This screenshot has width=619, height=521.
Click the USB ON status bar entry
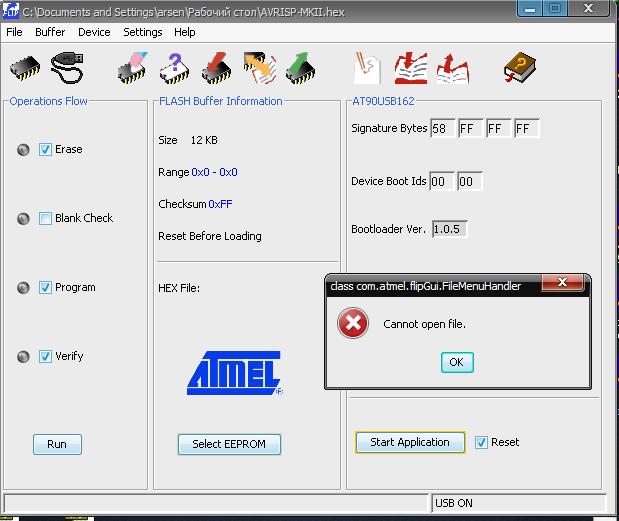519,503
